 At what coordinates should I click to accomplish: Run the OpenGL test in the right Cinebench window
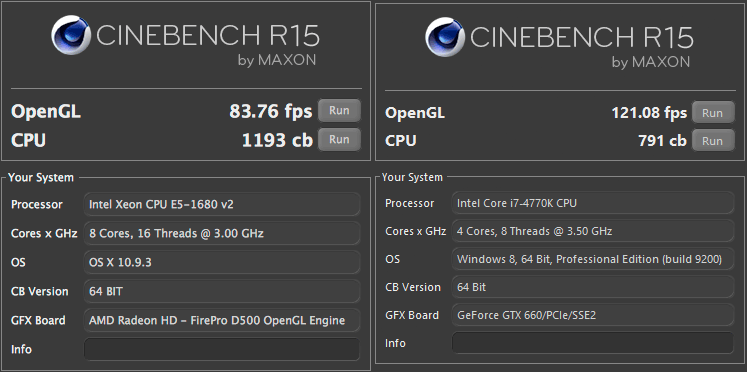(x=713, y=113)
